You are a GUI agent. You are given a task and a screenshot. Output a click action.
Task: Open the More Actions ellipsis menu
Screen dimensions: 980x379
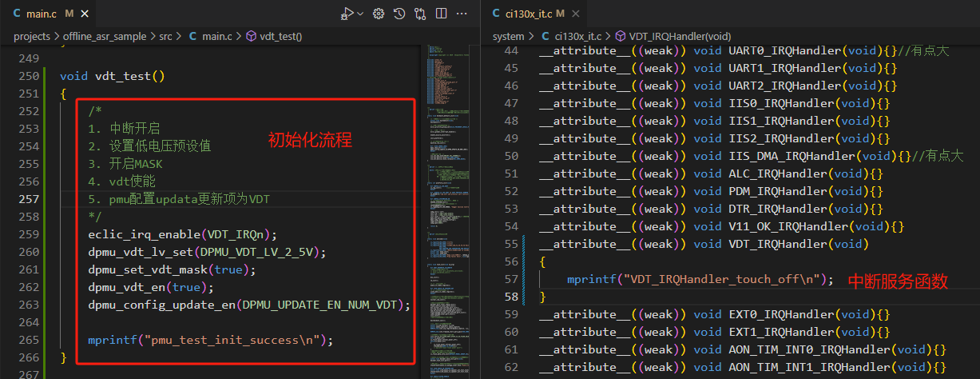click(462, 14)
